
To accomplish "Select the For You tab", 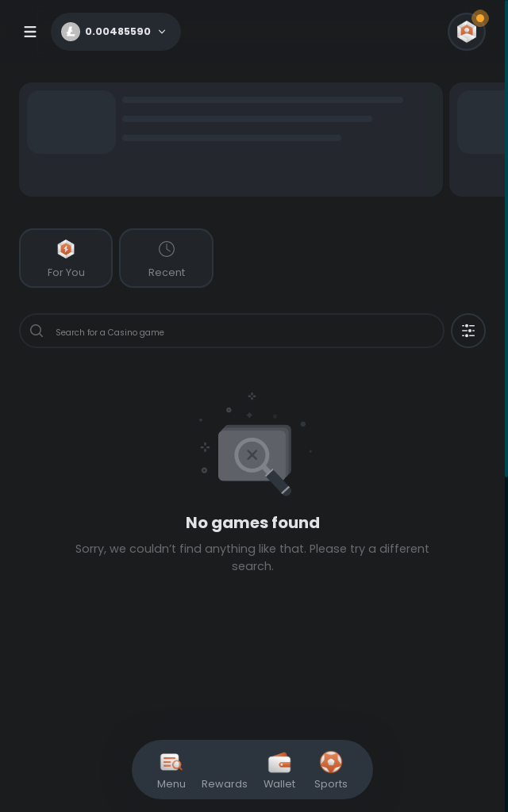I will (x=66, y=258).
